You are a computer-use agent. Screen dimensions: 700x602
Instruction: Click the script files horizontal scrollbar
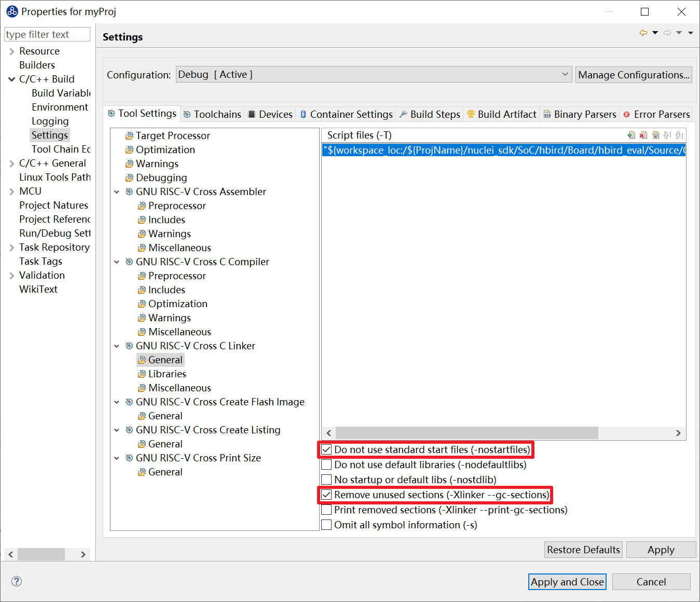467,433
